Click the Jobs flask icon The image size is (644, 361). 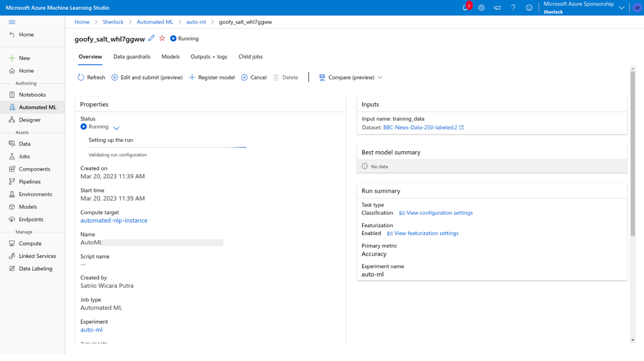(x=12, y=157)
